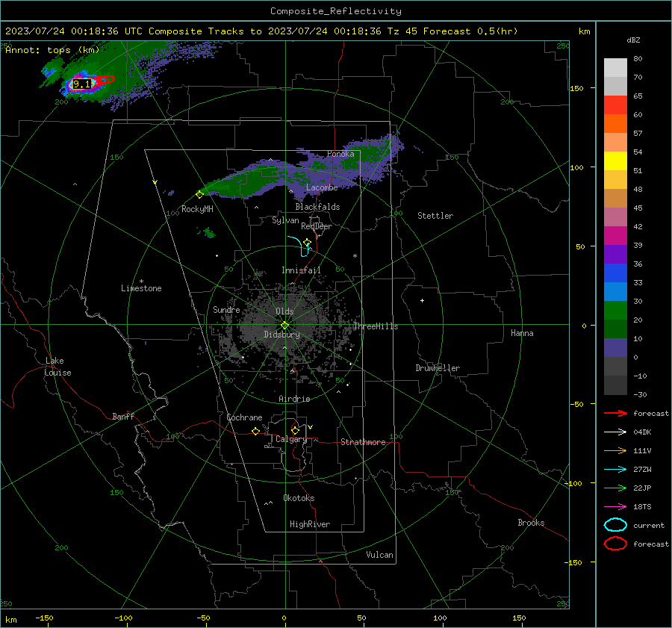Click the Sundre label

(x=226, y=309)
